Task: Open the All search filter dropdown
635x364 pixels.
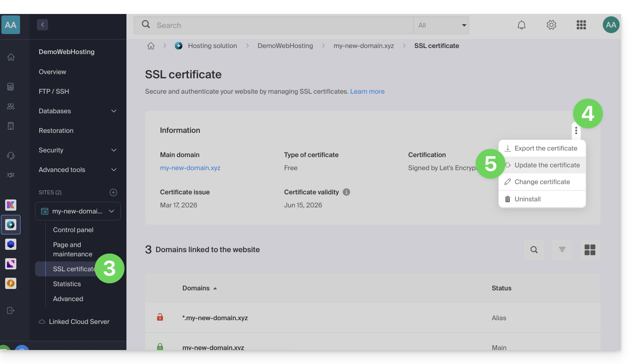Action: (x=441, y=25)
